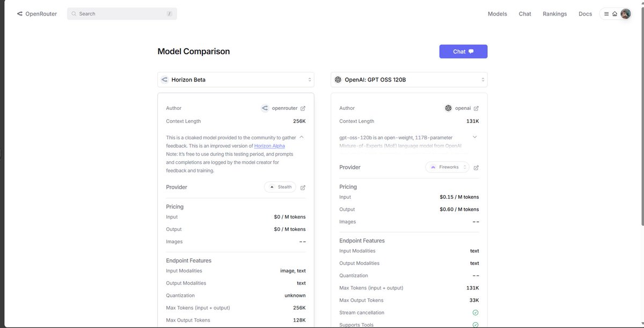Click the $0.15 / M tokens input price
This screenshot has height=328, width=644.
pyautogui.click(x=459, y=197)
